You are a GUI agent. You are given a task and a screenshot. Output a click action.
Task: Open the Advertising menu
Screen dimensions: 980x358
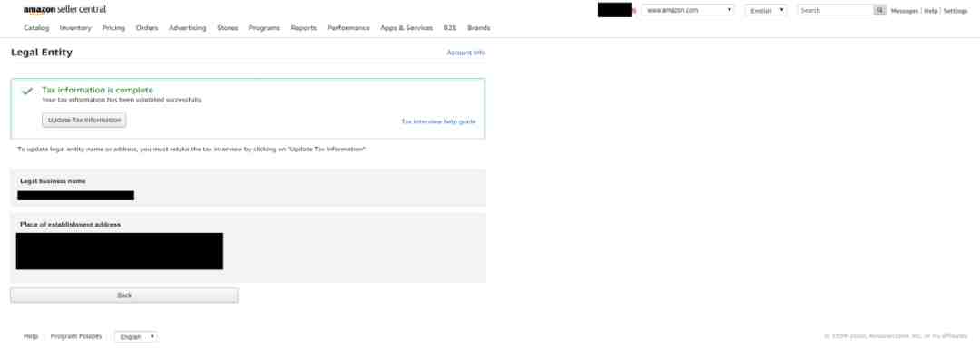188,28
